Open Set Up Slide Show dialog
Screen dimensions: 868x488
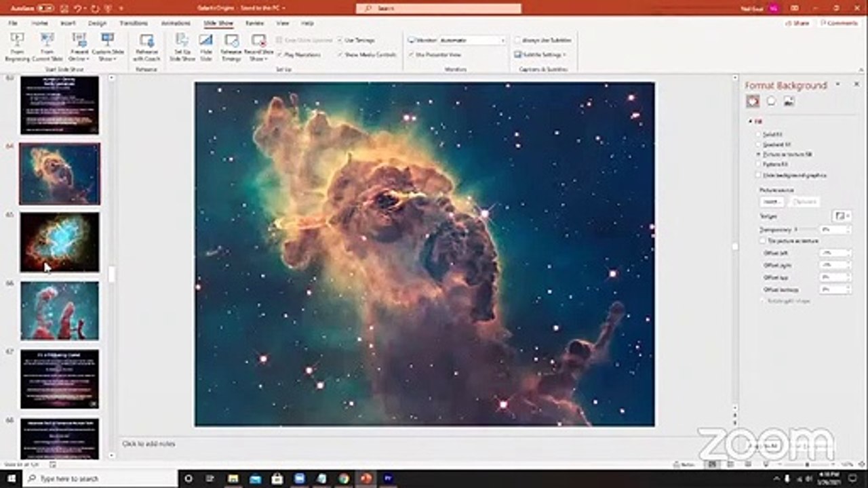182,47
